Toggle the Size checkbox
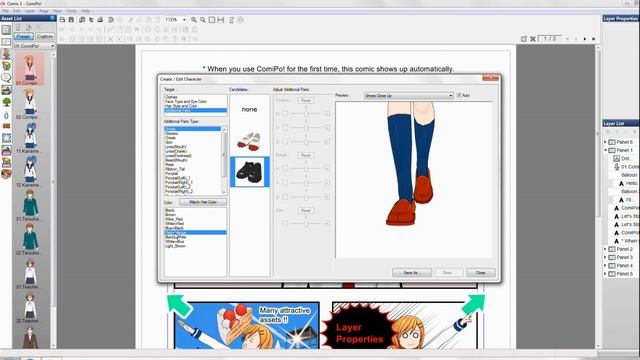Viewport: 640px width, 360px height. point(285,223)
